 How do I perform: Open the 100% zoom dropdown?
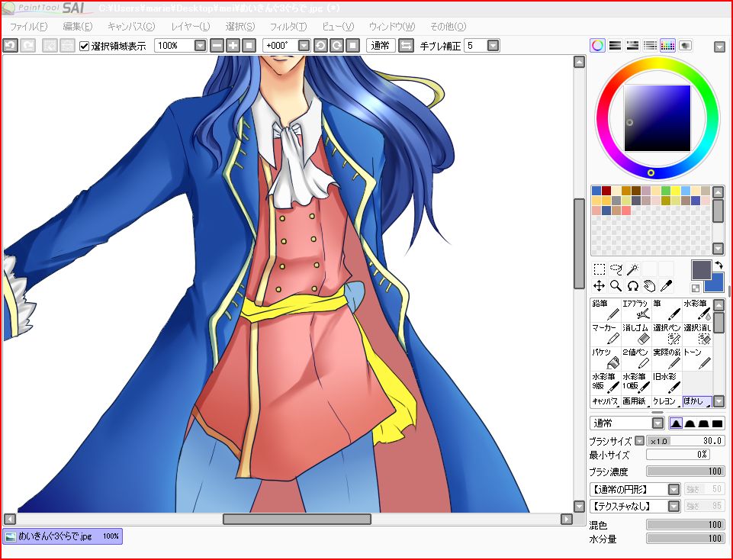click(200, 45)
